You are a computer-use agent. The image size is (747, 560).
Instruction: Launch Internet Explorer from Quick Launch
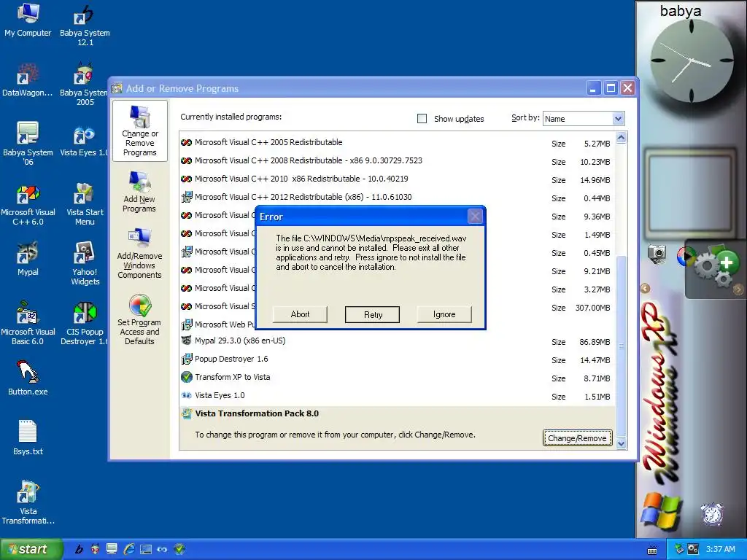tap(128, 549)
